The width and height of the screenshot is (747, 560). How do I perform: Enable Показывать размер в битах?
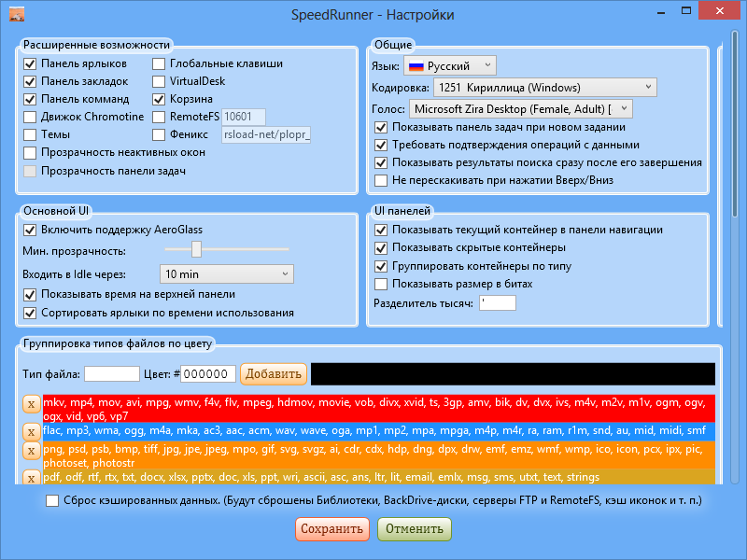[381, 285]
